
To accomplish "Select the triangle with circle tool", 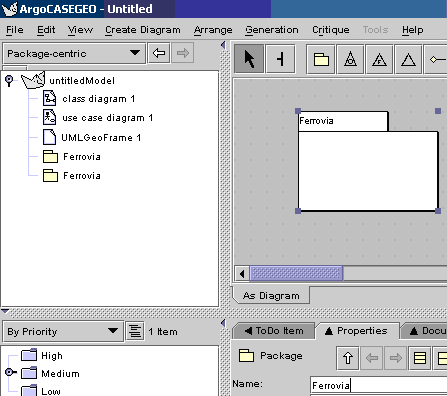I will tap(350, 59).
